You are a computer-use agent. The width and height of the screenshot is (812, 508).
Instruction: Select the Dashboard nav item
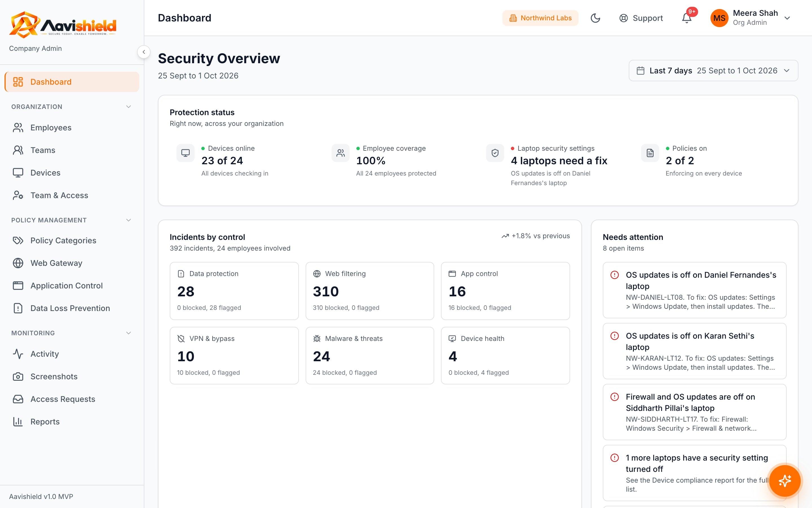pos(72,82)
